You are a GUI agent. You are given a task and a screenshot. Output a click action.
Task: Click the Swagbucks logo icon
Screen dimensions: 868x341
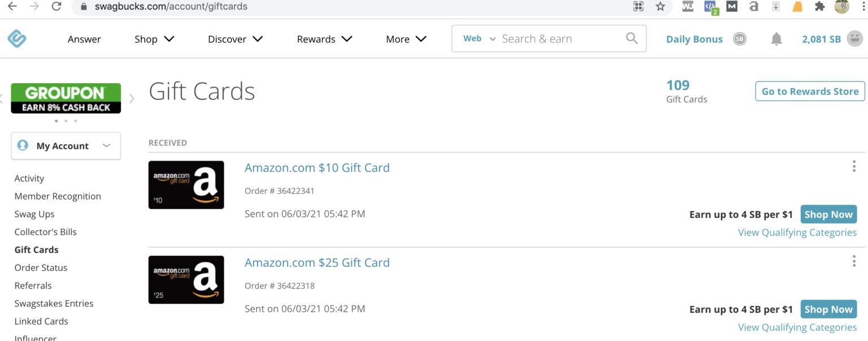pos(16,38)
